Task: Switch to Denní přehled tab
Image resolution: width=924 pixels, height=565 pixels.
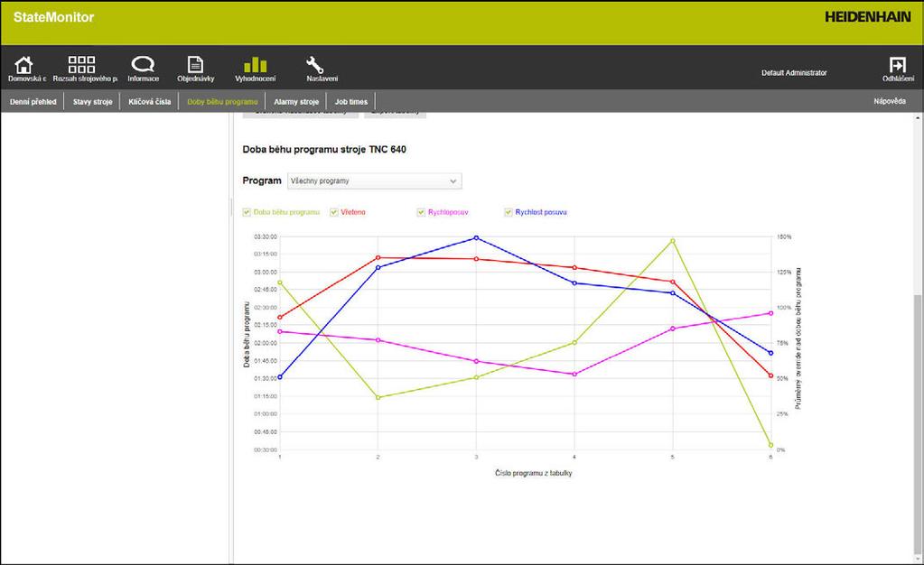Action: pyautogui.click(x=33, y=101)
